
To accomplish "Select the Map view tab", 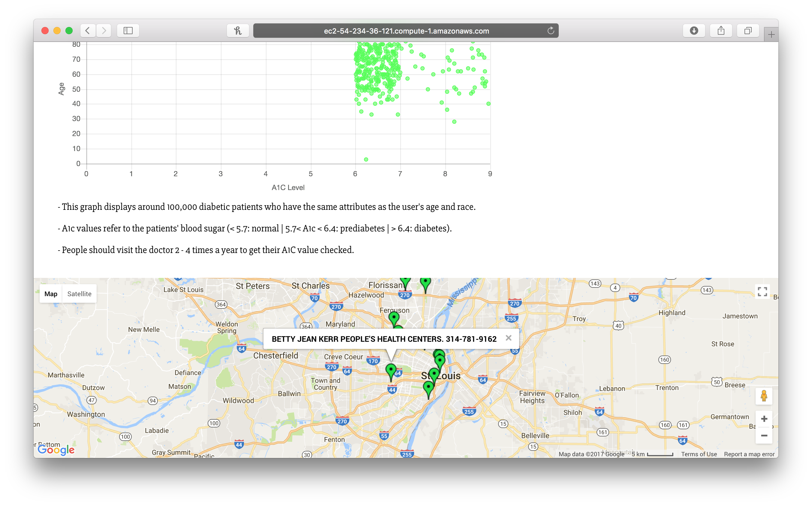I will point(51,294).
